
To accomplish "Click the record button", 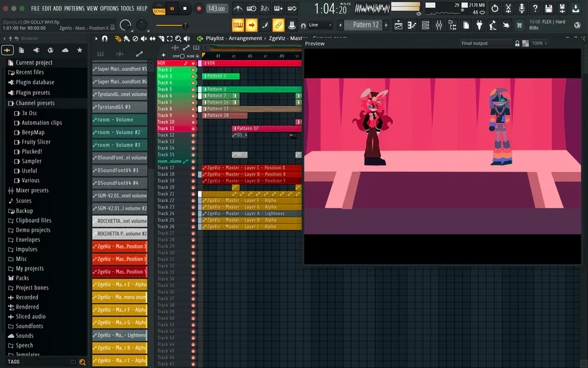I will point(199,8).
